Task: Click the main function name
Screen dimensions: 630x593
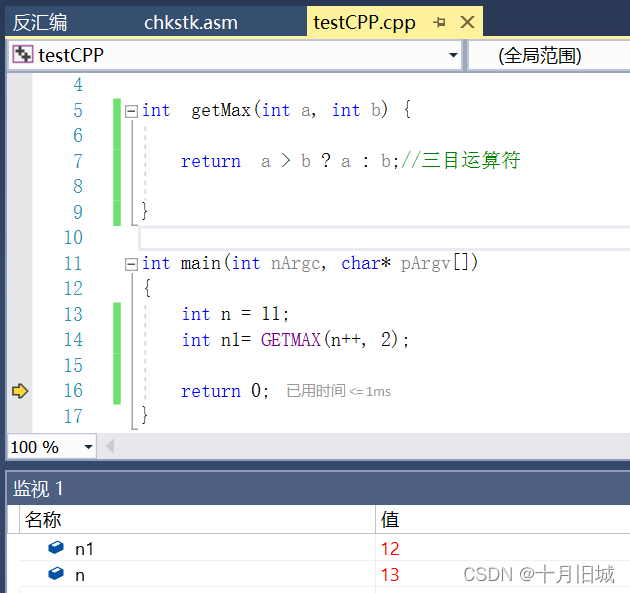Action: pos(201,264)
